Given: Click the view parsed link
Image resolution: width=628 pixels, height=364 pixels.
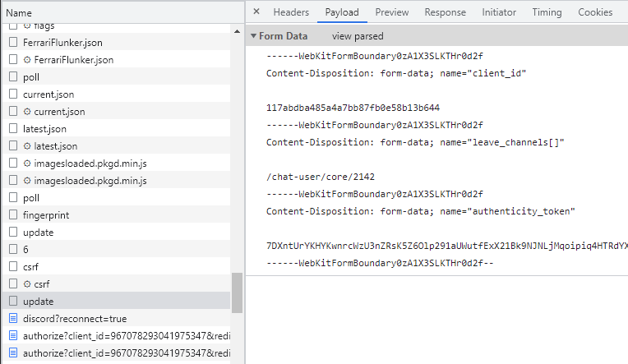Looking at the screenshot, I should pos(358,36).
